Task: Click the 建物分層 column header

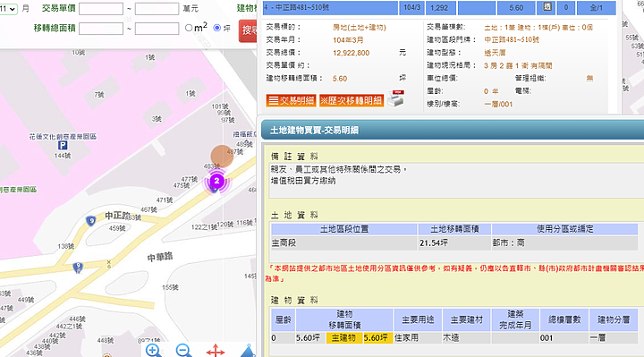Action: click(614, 319)
